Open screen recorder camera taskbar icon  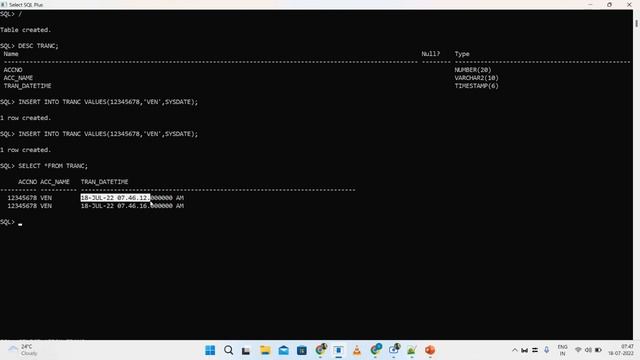[394, 350]
